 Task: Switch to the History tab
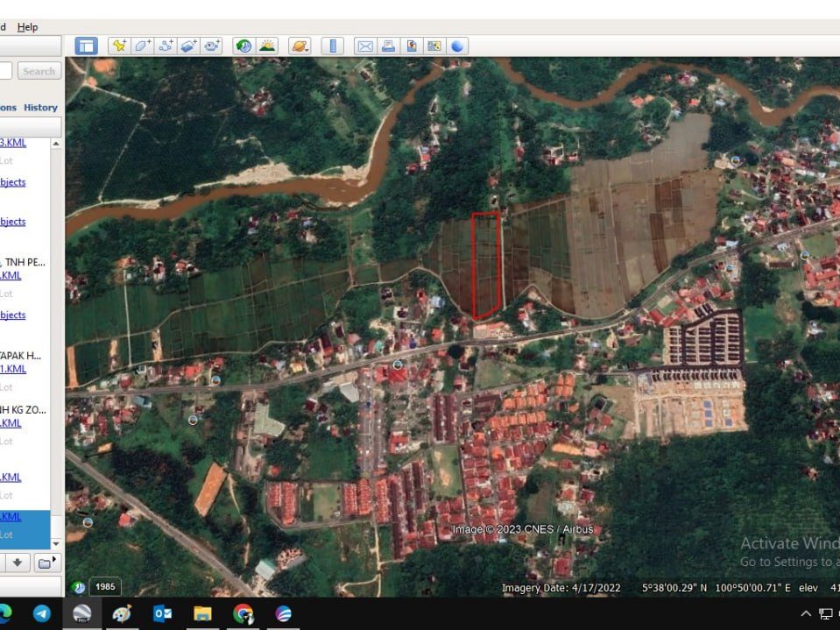(x=40, y=108)
